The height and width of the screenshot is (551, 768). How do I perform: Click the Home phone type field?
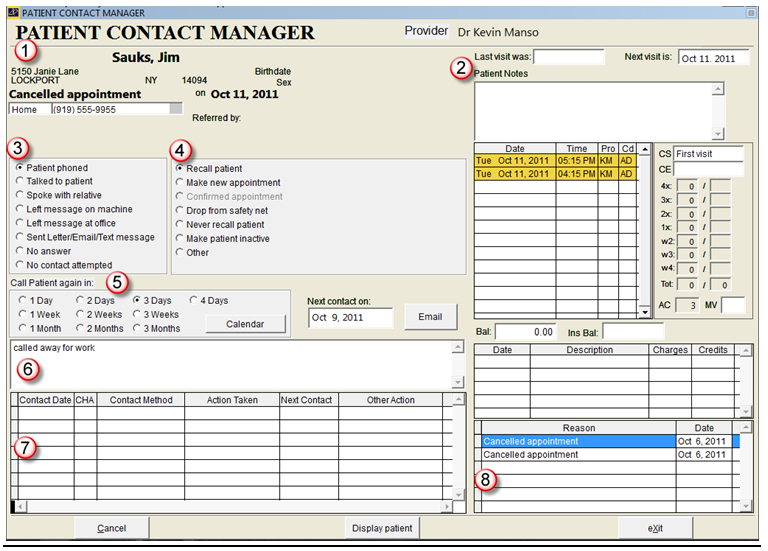(28, 110)
